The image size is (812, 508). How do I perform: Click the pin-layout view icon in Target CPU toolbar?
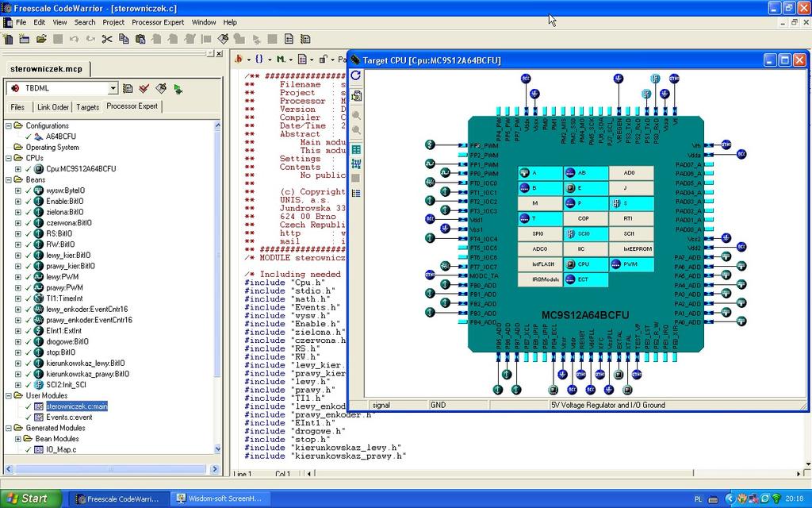pos(356,164)
